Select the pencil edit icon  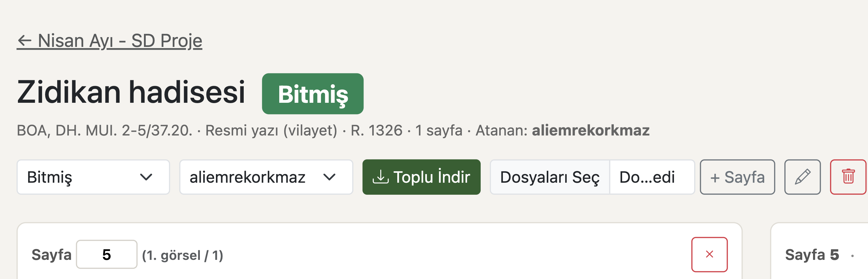pos(802,177)
